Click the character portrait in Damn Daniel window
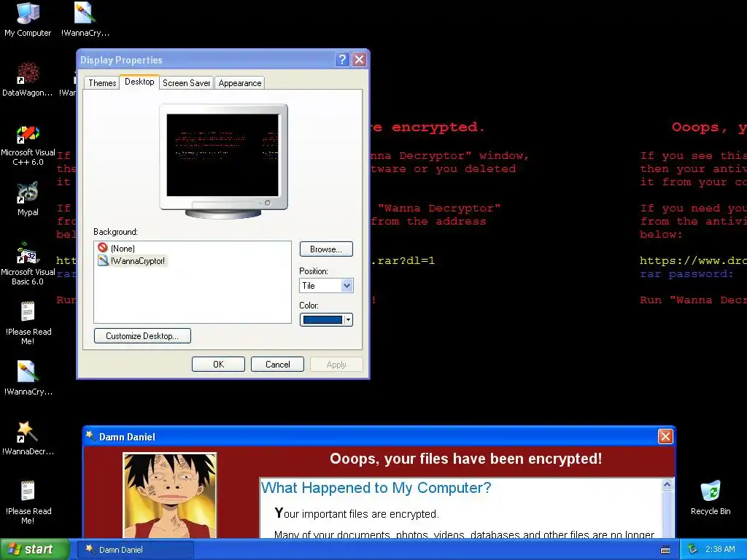The width and height of the screenshot is (747, 560). click(169, 496)
